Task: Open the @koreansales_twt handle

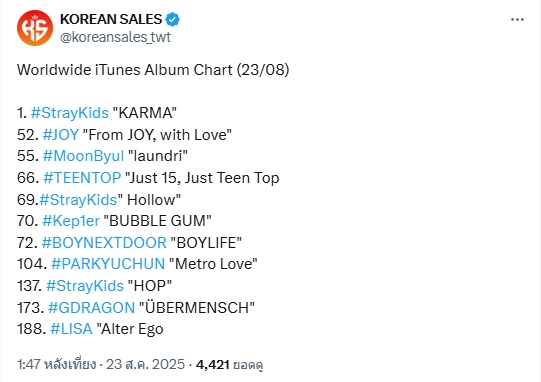Action: [115, 37]
